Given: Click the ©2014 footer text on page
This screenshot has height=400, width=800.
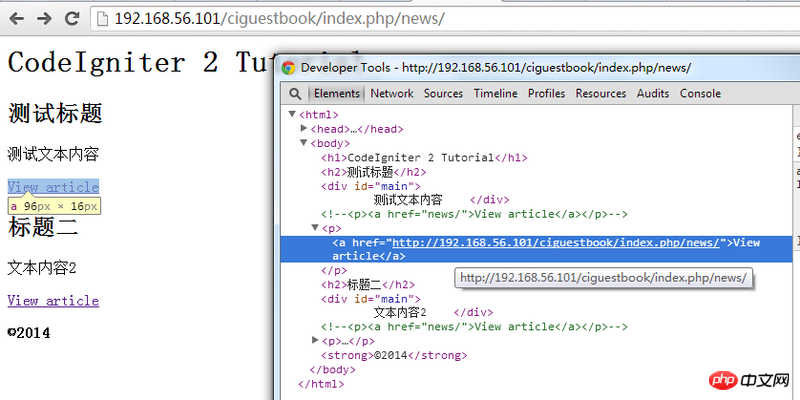Looking at the screenshot, I should [29, 333].
